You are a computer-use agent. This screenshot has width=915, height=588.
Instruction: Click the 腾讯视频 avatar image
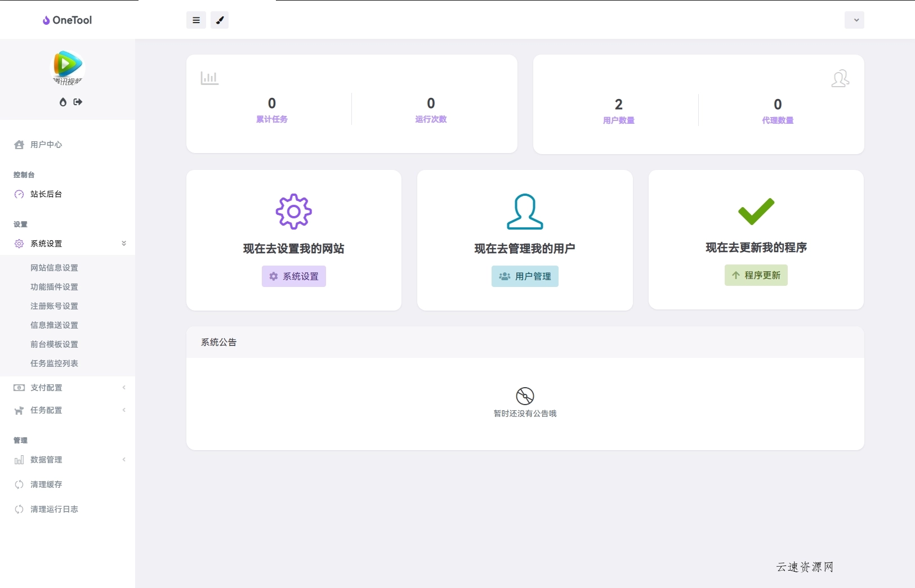(67, 68)
